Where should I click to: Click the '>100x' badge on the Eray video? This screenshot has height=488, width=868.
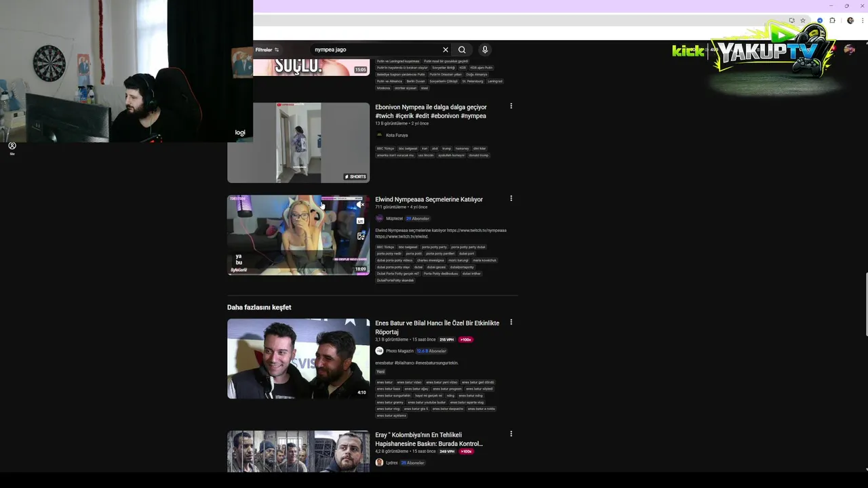point(466,451)
